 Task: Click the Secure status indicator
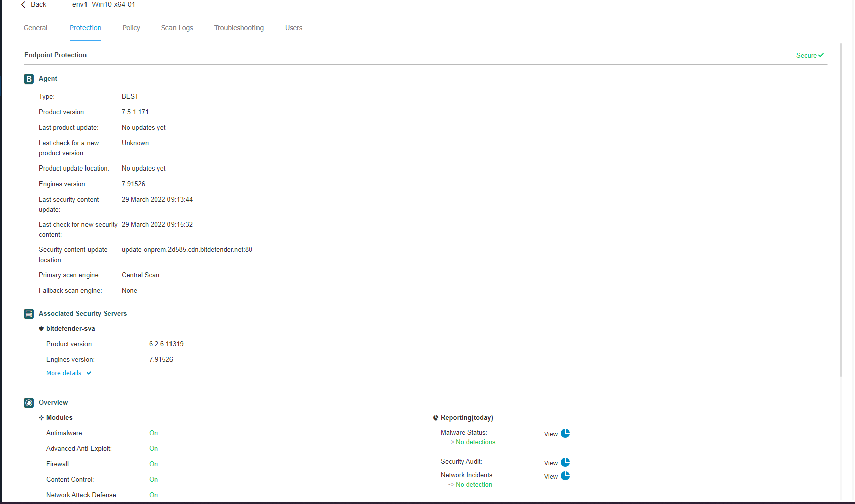coord(809,56)
